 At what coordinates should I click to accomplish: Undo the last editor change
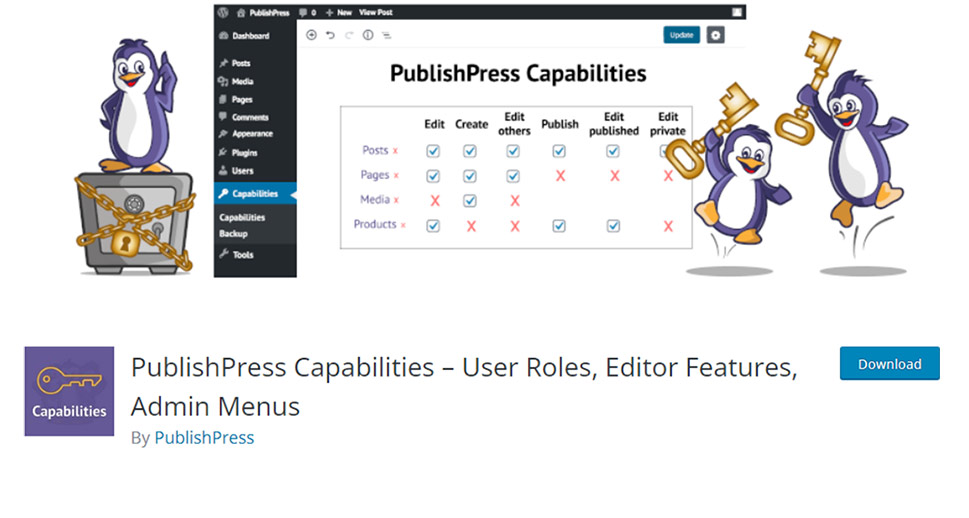click(x=331, y=35)
